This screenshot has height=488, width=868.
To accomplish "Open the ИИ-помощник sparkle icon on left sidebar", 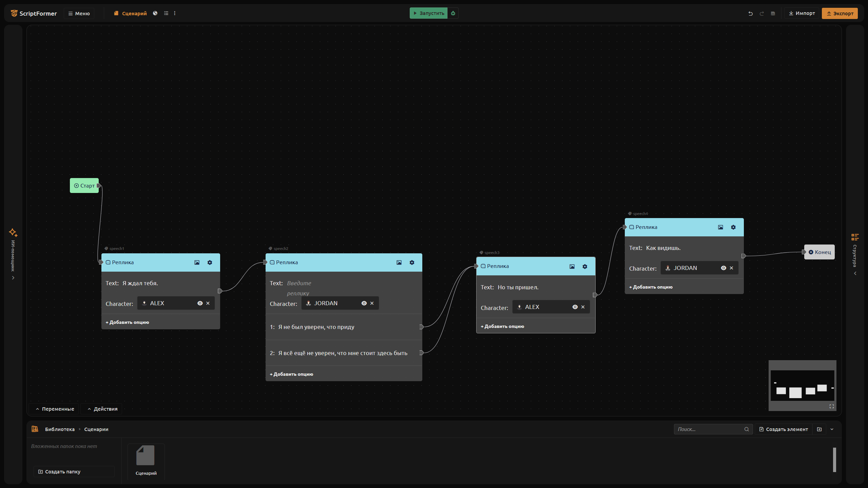I will pyautogui.click(x=13, y=232).
